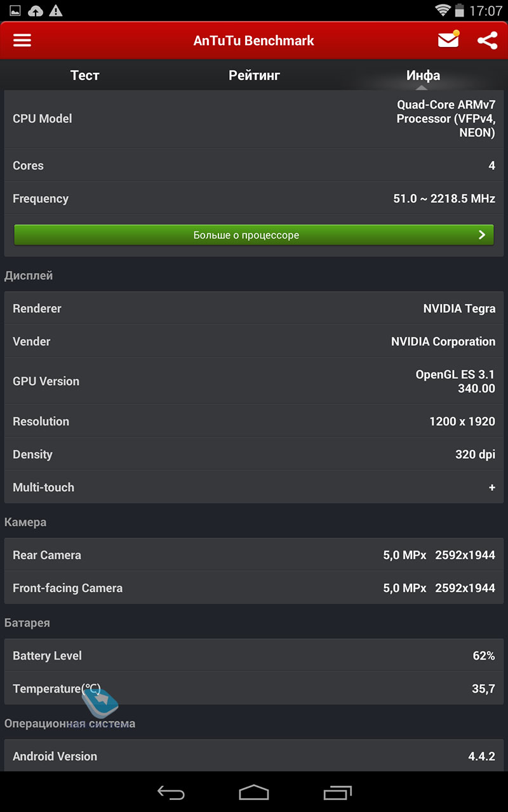Switch to the Тест tab

(x=84, y=75)
